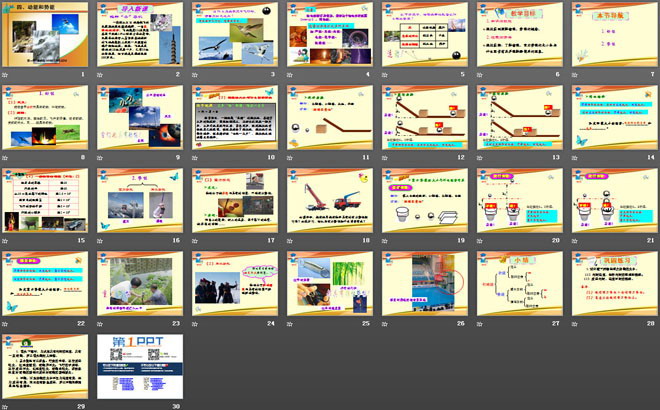The height and width of the screenshot is (410, 660).
Task: Select slide 24 thumbnail with archers and speech bubble
Action: tap(235, 283)
